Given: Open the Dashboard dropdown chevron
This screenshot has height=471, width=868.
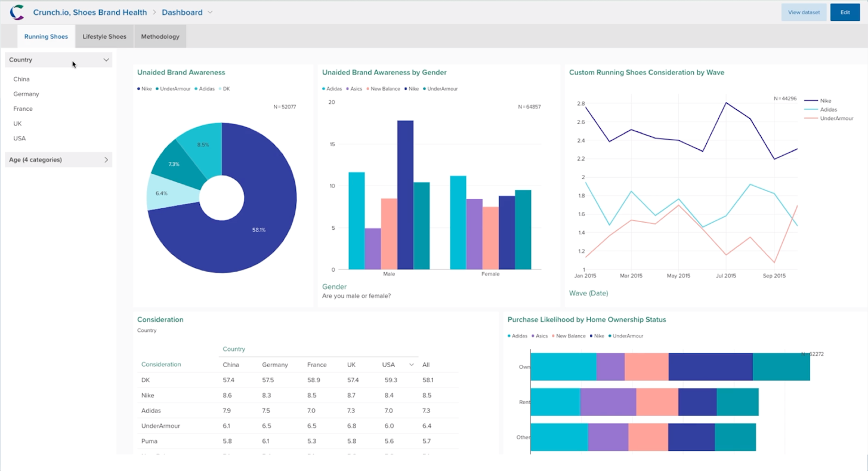Looking at the screenshot, I should 210,12.
